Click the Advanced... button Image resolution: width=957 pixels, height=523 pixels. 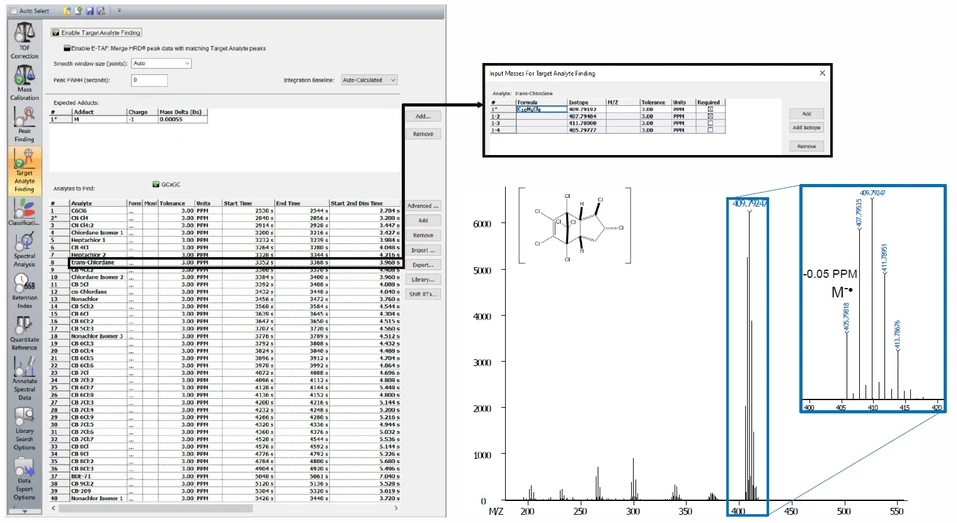tap(423, 205)
